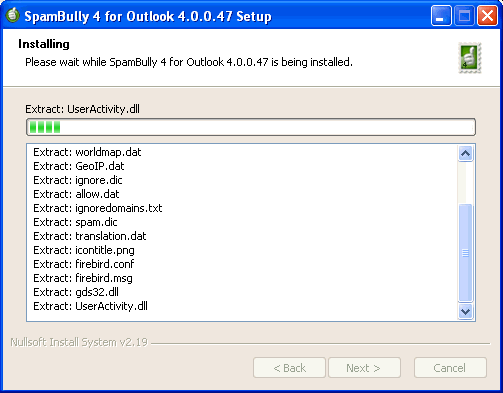Image resolution: width=503 pixels, height=393 pixels.
Task: Select the 'Extract: ignore.dic' log line
Action: click(78, 180)
